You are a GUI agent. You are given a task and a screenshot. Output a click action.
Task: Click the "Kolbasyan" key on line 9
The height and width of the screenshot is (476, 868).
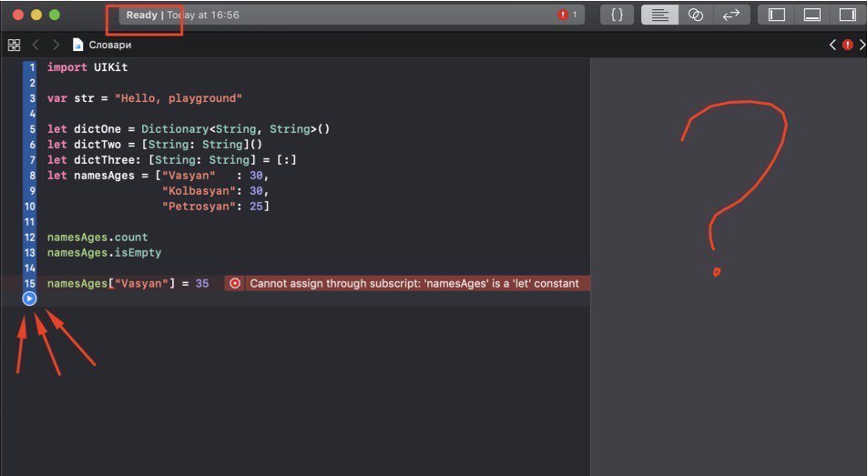coord(199,191)
